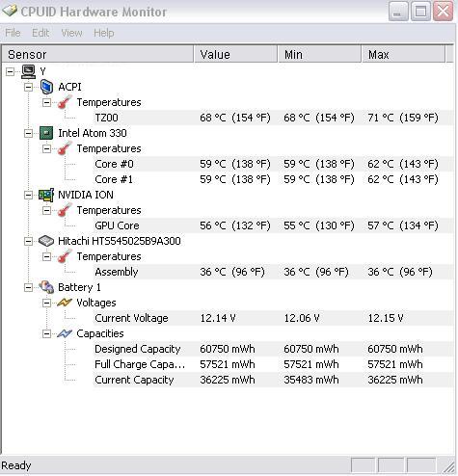The image size is (458, 476).
Task: Collapse NVIDIA ION Temperatures group
Action: (x=46, y=210)
